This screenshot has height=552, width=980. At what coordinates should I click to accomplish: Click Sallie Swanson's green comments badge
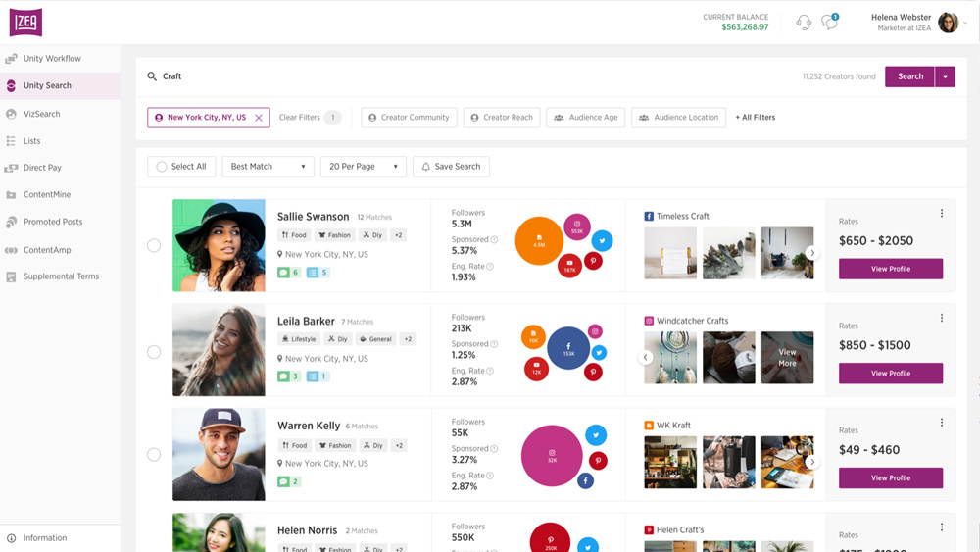(288, 272)
